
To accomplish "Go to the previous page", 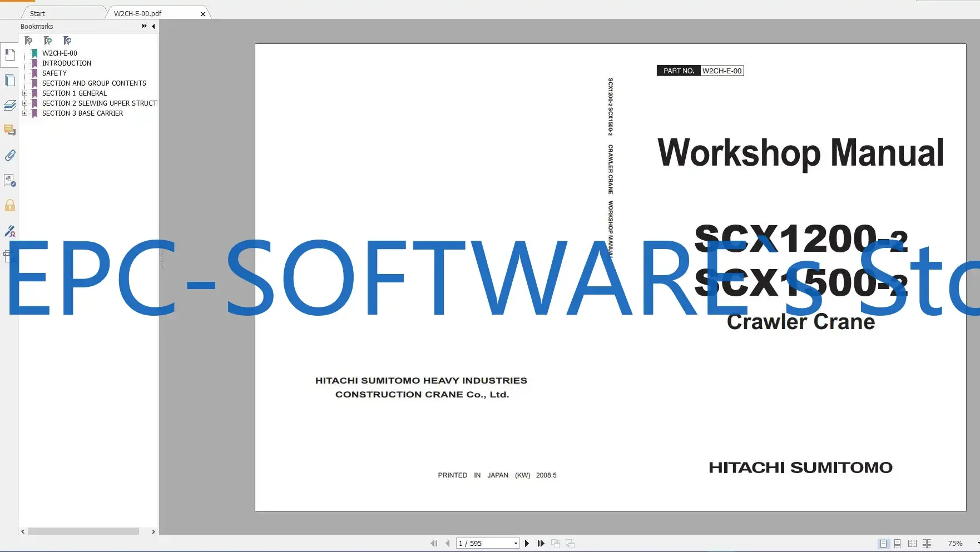I will (x=448, y=543).
